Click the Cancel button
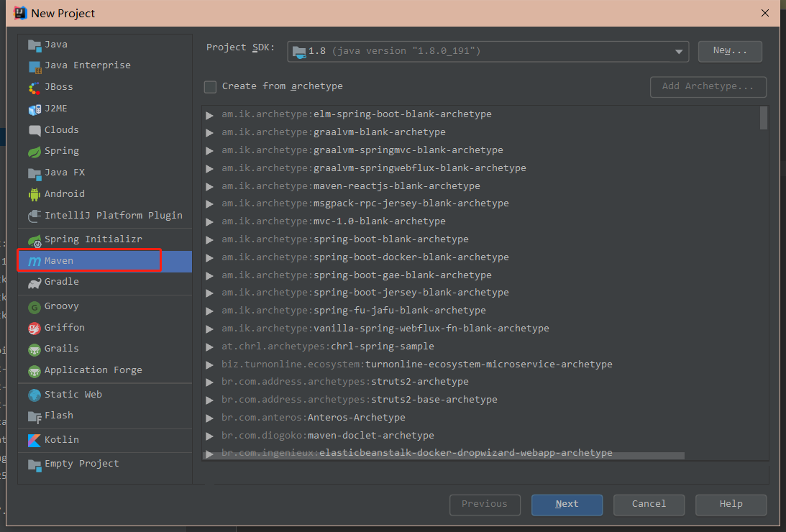 (649, 505)
